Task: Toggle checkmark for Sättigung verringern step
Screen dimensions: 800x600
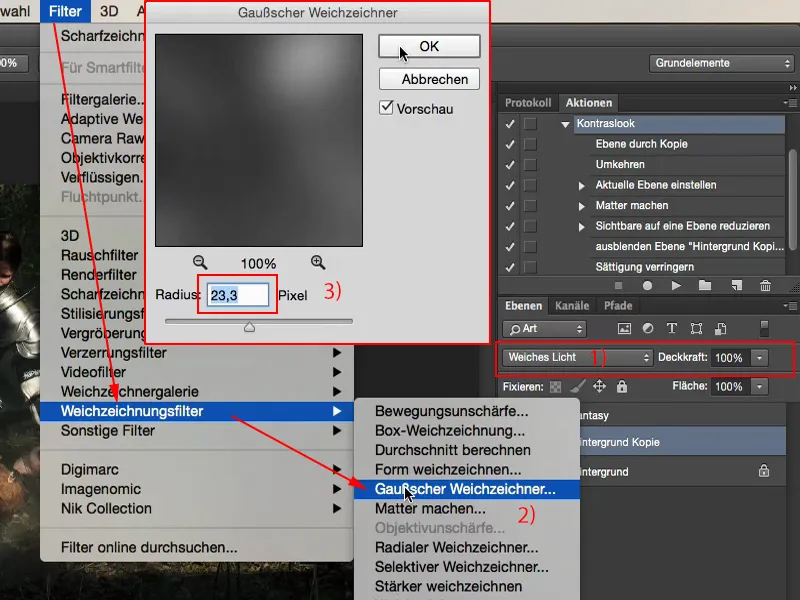Action: 510,267
